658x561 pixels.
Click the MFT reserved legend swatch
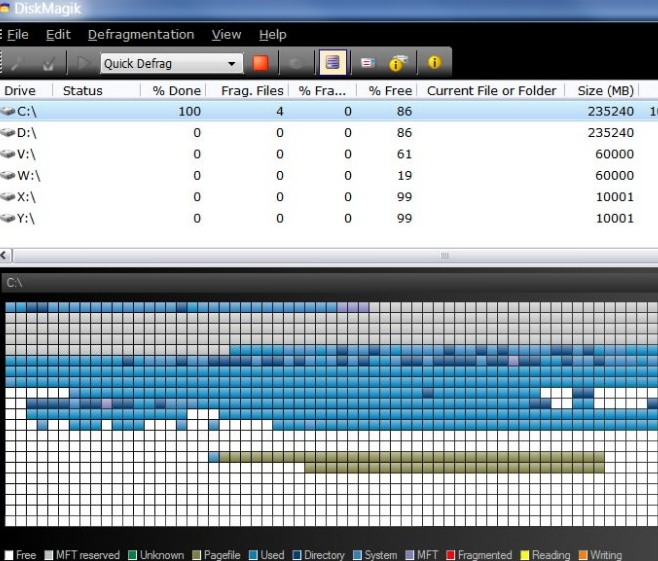[x=49, y=555]
